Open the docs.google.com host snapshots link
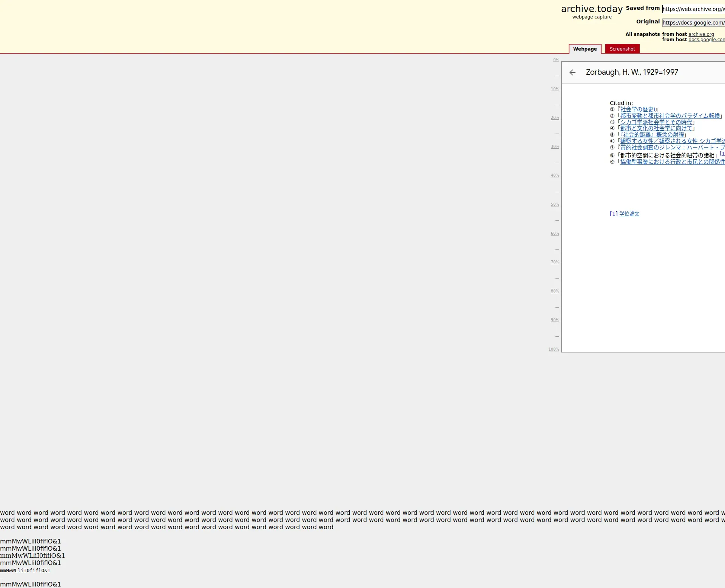The height and width of the screenshot is (588, 725). (x=706, y=40)
